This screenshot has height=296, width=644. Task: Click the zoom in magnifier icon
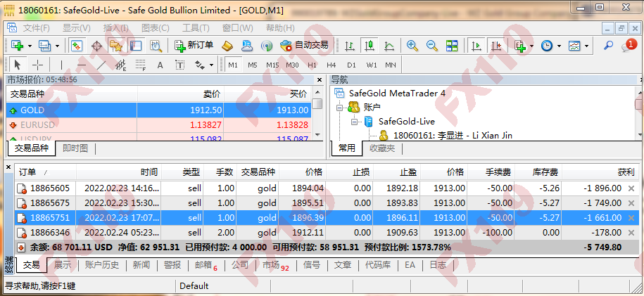coord(412,46)
